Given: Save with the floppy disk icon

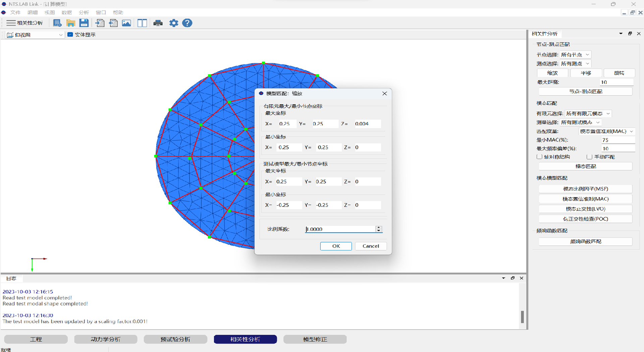Looking at the screenshot, I should [x=84, y=23].
